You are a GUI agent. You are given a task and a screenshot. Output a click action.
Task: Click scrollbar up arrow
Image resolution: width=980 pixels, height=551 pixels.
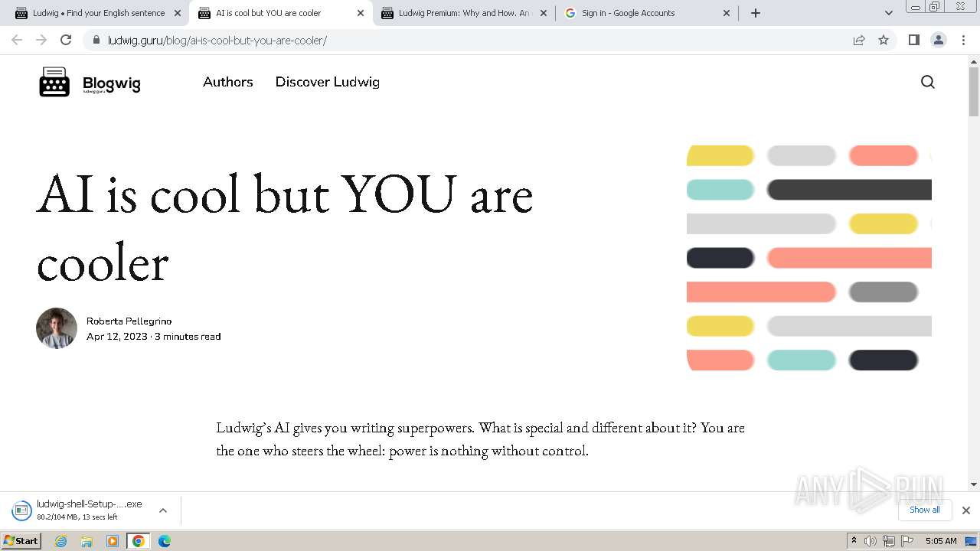(x=974, y=60)
